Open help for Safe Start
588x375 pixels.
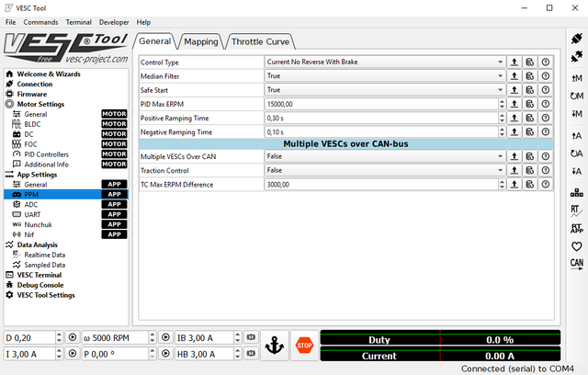coord(545,90)
